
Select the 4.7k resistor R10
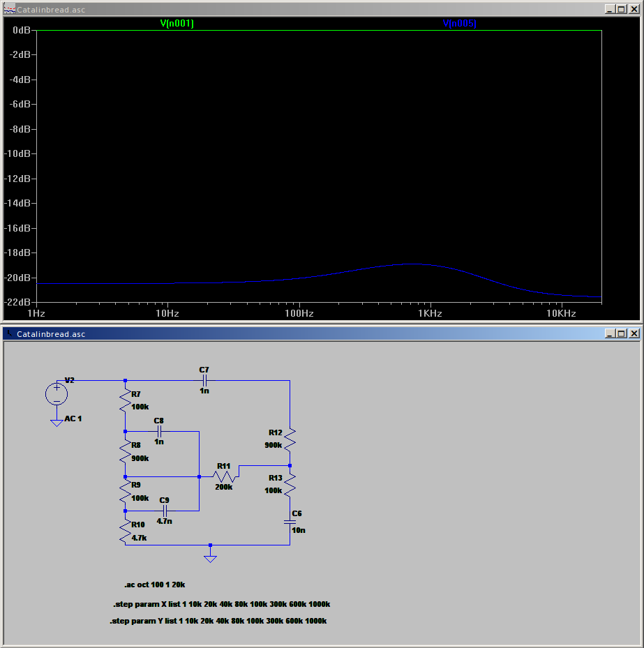tap(126, 533)
